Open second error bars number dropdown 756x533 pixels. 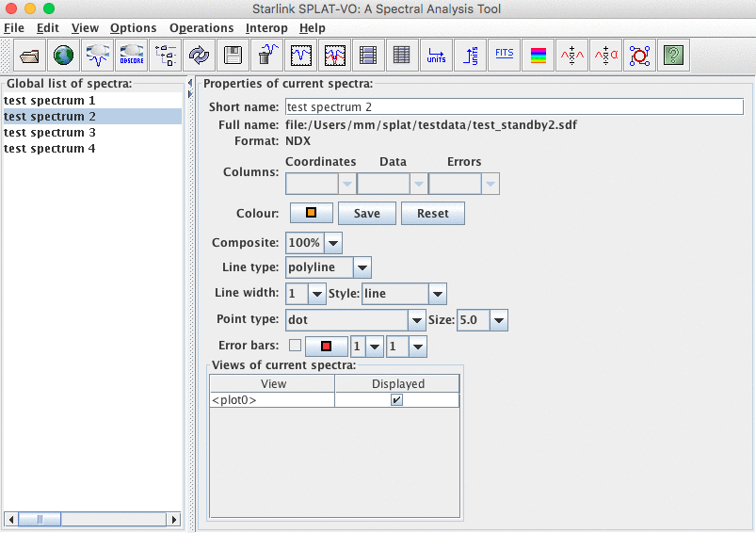(418, 347)
